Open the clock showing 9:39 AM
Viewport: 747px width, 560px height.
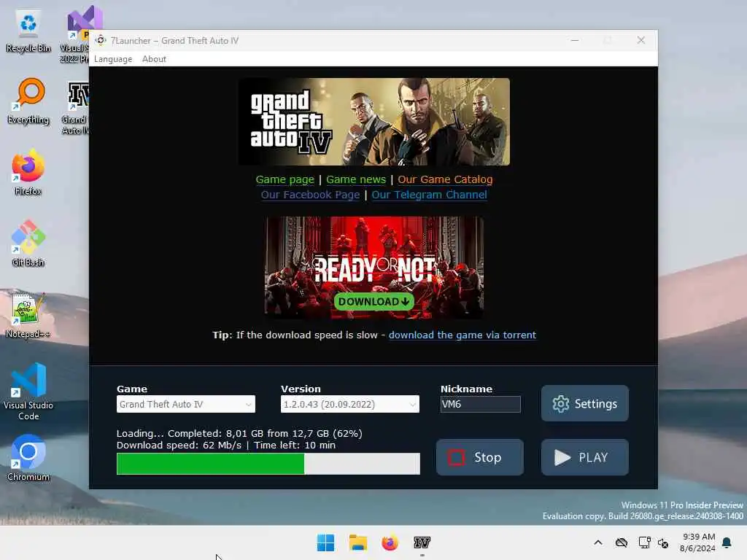(x=698, y=542)
